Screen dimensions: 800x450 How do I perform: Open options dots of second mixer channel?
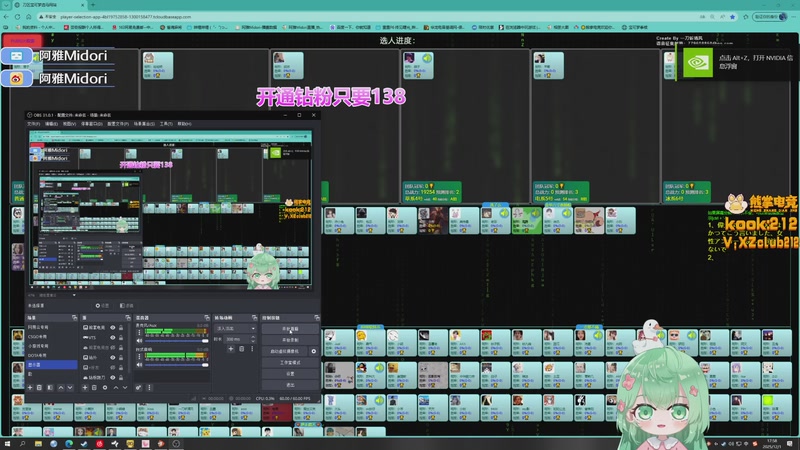pos(139,357)
